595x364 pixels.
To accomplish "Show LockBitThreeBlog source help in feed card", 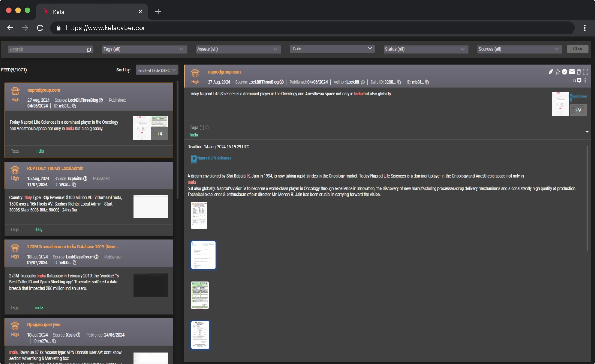I will (x=101, y=100).
